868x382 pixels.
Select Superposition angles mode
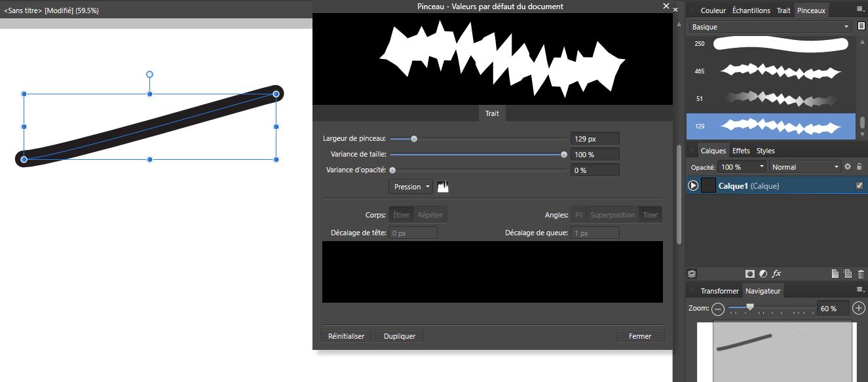(613, 215)
